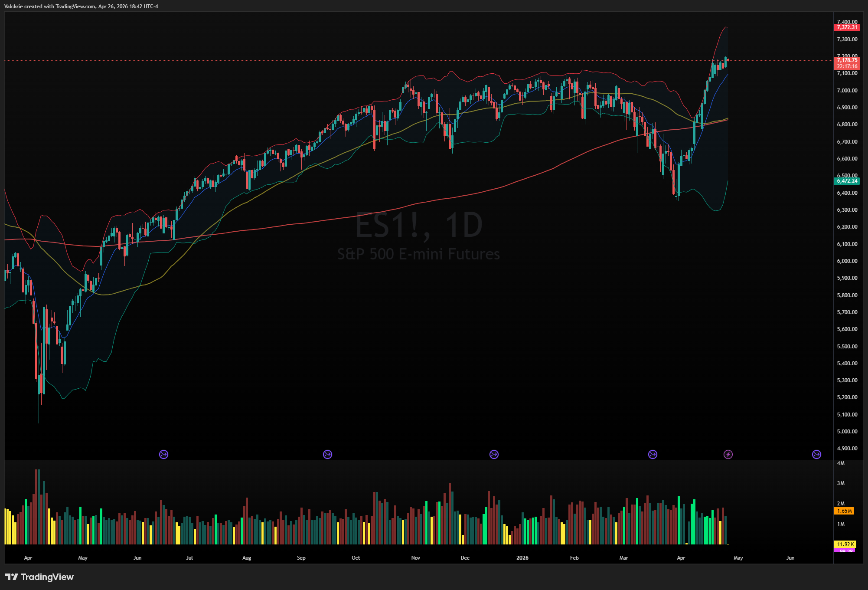Click the yellow 11.92K volume label
Image resolution: width=868 pixels, height=590 pixels.
845,544
